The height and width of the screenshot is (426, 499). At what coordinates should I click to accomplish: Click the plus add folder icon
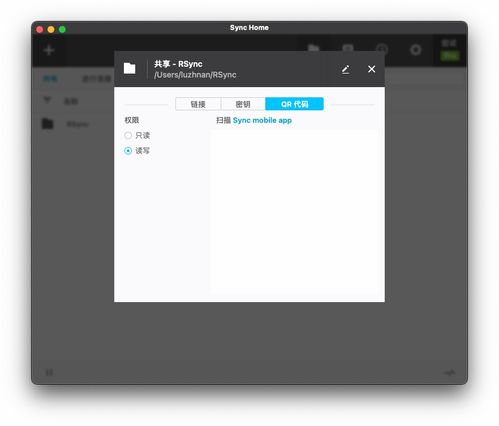pyautogui.click(x=49, y=50)
